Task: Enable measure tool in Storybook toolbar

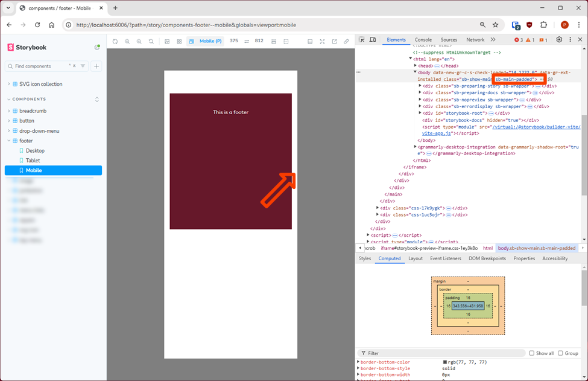Action: (x=274, y=41)
